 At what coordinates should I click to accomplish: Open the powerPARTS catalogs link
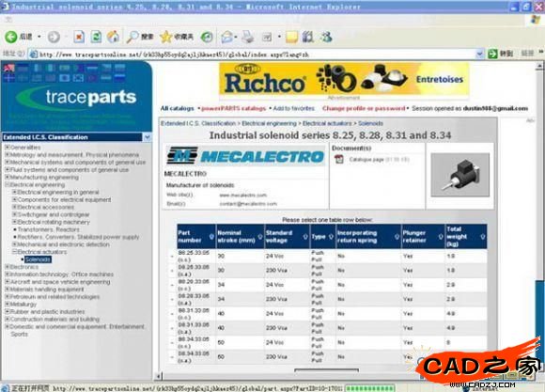coord(234,108)
